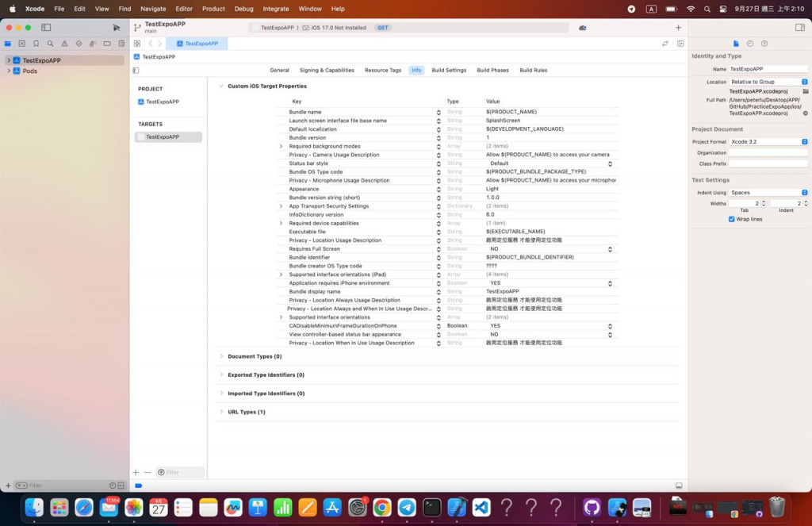The image size is (812, 526).
Task: Expand the Pods project in navigator
Action: pyautogui.click(x=8, y=71)
